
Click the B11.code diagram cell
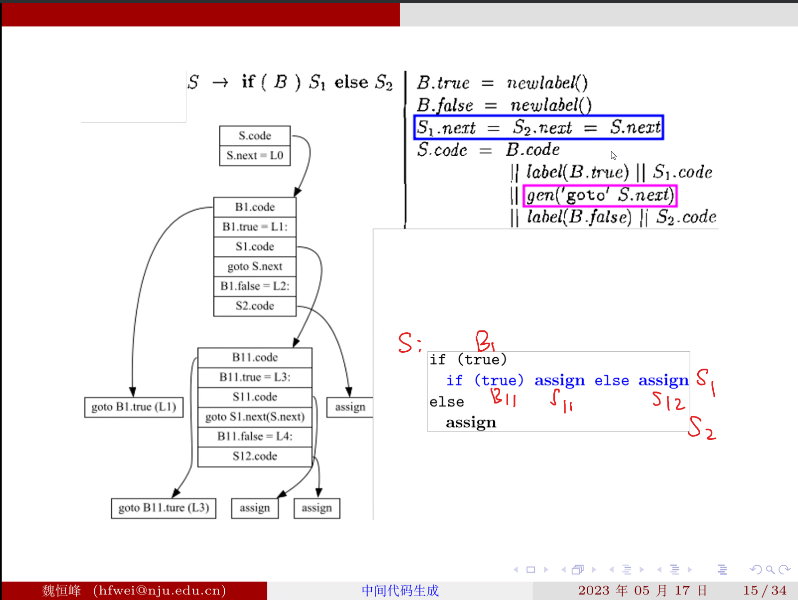coord(255,358)
